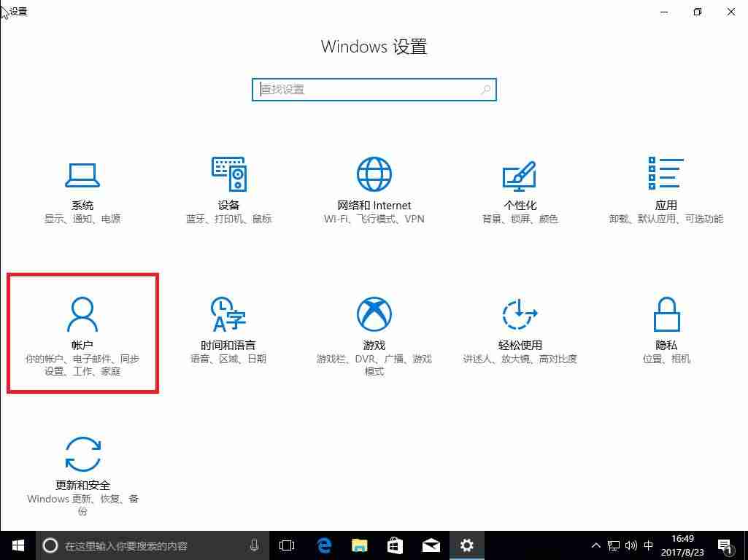Open the 应用 (Apps) list icon
This screenshot has width=748, height=560.
coord(666,173)
